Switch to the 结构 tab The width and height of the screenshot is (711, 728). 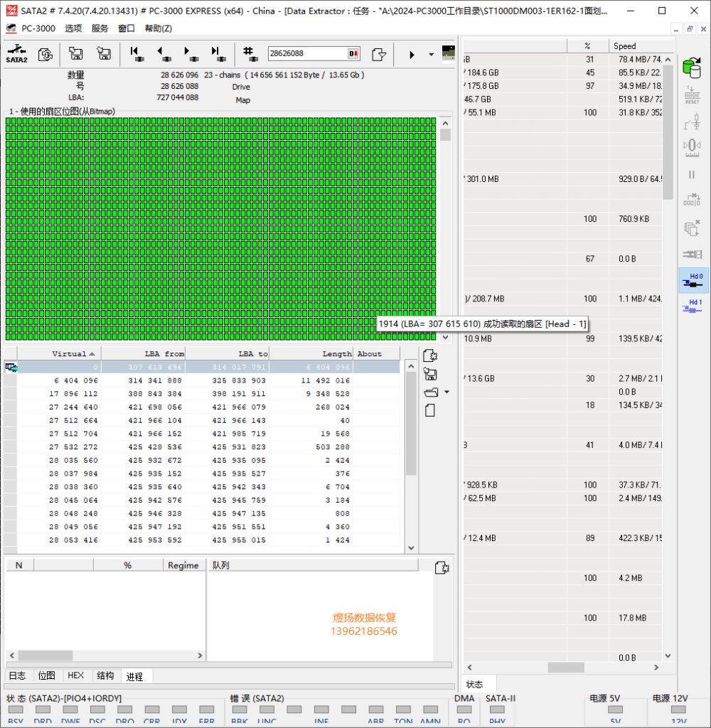[x=105, y=675]
